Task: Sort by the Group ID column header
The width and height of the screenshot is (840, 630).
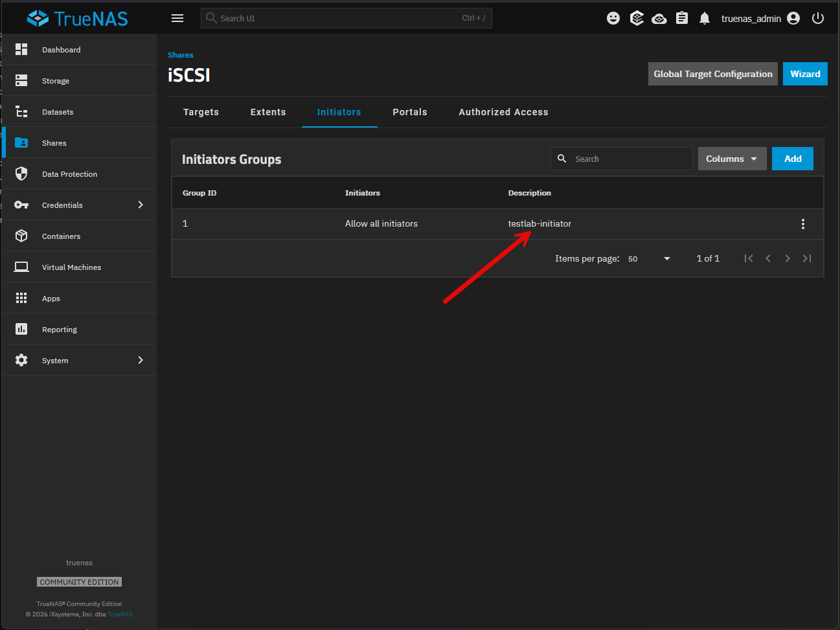Action: click(x=199, y=193)
